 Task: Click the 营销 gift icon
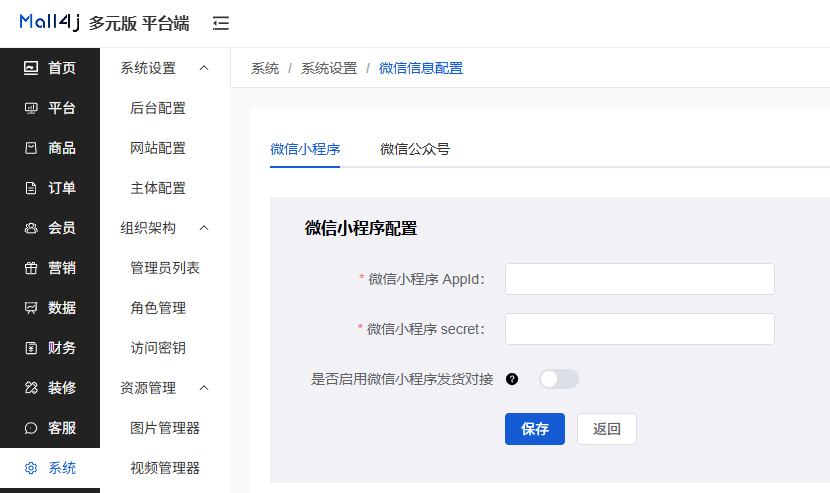(x=31, y=268)
